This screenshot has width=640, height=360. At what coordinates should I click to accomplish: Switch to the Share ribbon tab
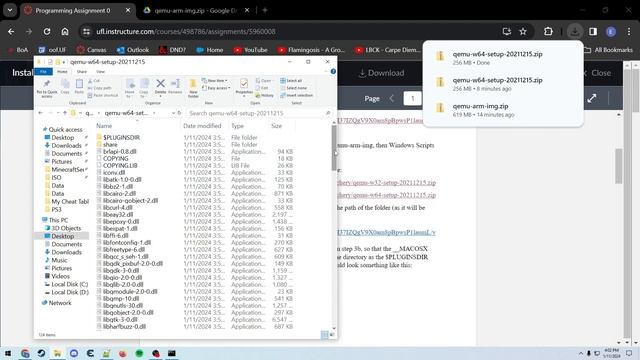point(82,71)
